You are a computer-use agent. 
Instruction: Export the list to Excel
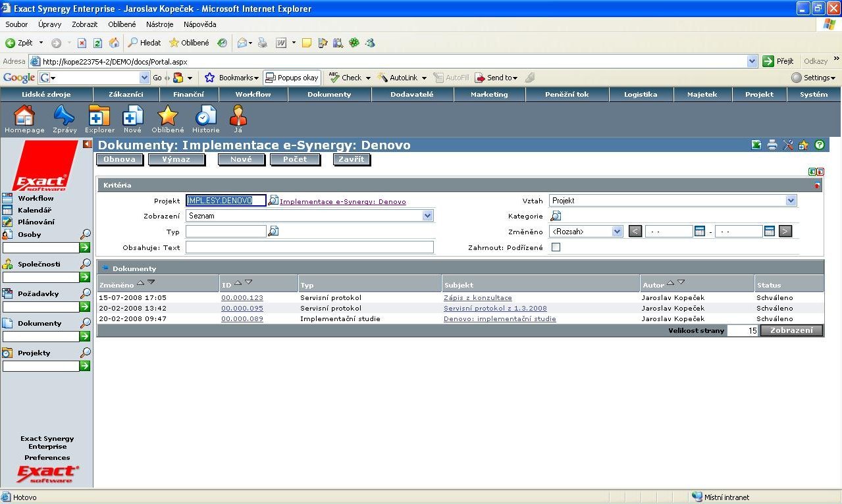pyautogui.click(x=757, y=145)
